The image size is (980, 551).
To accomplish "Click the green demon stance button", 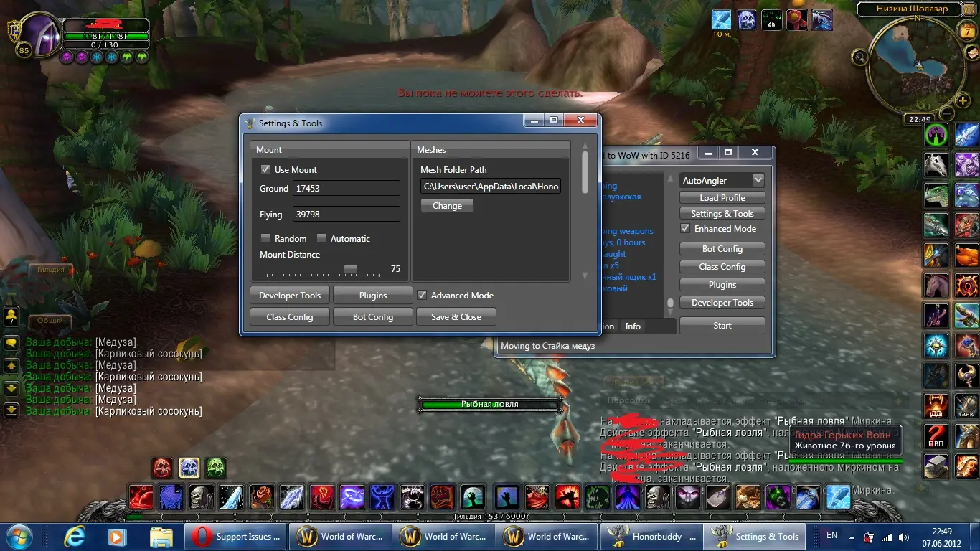I will pyautogui.click(x=216, y=468).
